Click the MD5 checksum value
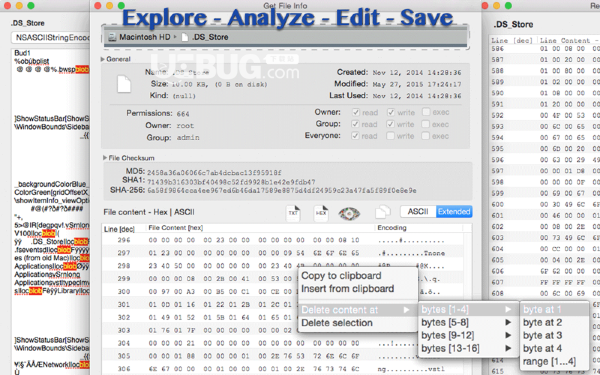This screenshot has height=375, width=600. pyautogui.click(x=214, y=173)
